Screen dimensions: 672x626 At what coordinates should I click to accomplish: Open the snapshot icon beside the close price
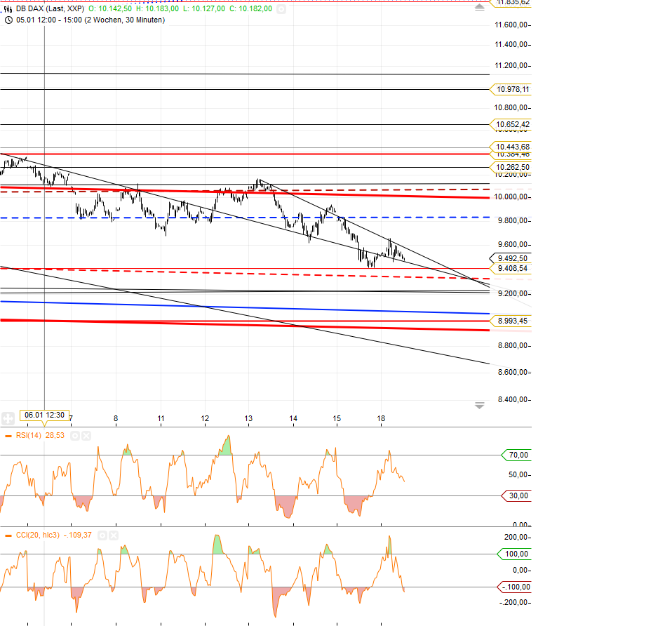pos(281,9)
